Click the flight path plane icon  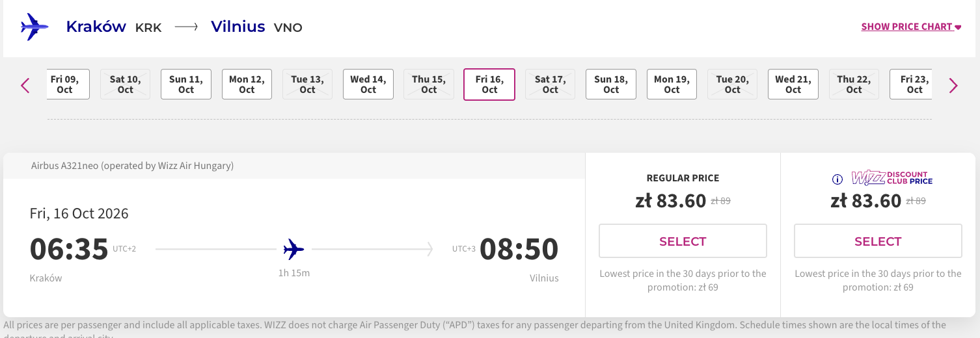tap(293, 249)
